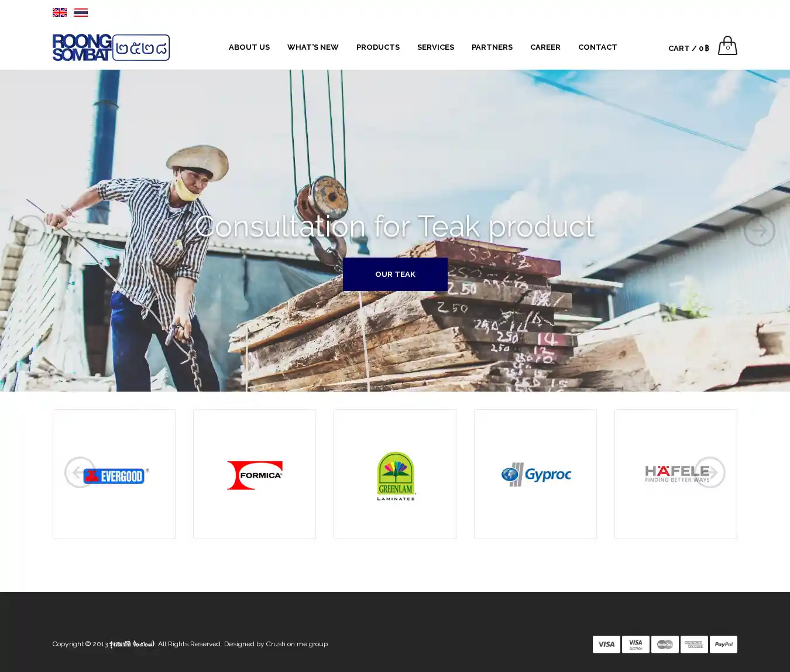This screenshot has width=790, height=672.
Task: Go to the Contact page
Action: pyautogui.click(x=597, y=47)
